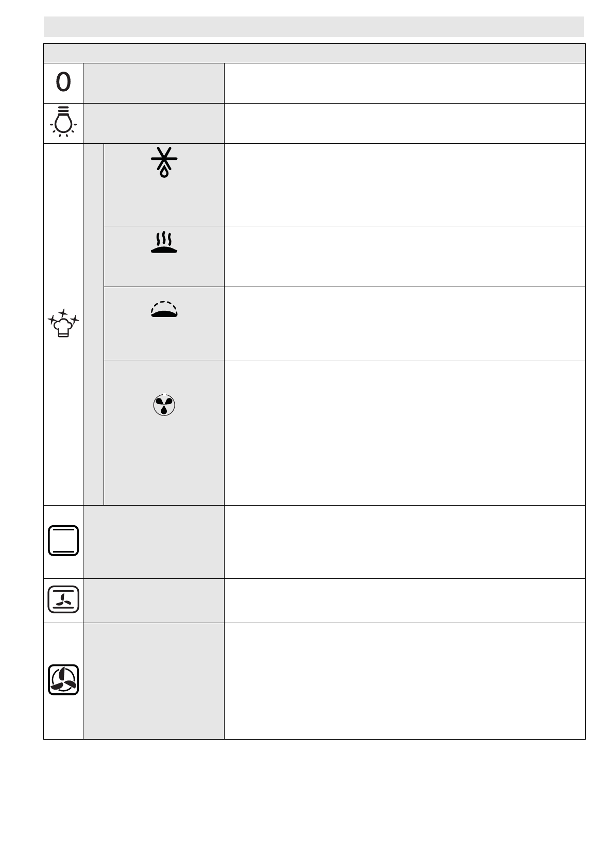
Task: Click the fan between heating bars icon
Action: pos(63,599)
